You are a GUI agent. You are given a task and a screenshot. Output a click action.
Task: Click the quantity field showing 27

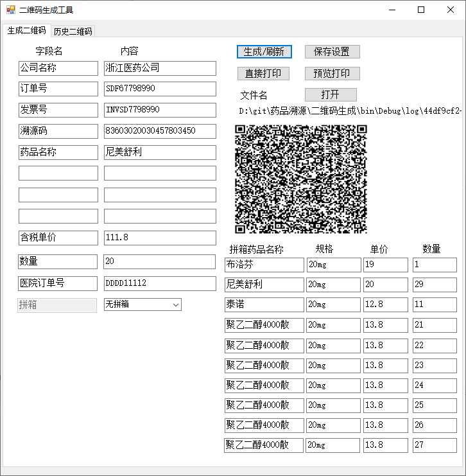[x=435, y=445]
